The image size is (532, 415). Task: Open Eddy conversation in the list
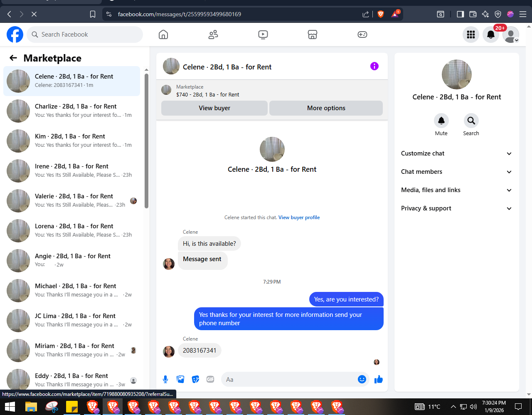(x=72, y=379)
